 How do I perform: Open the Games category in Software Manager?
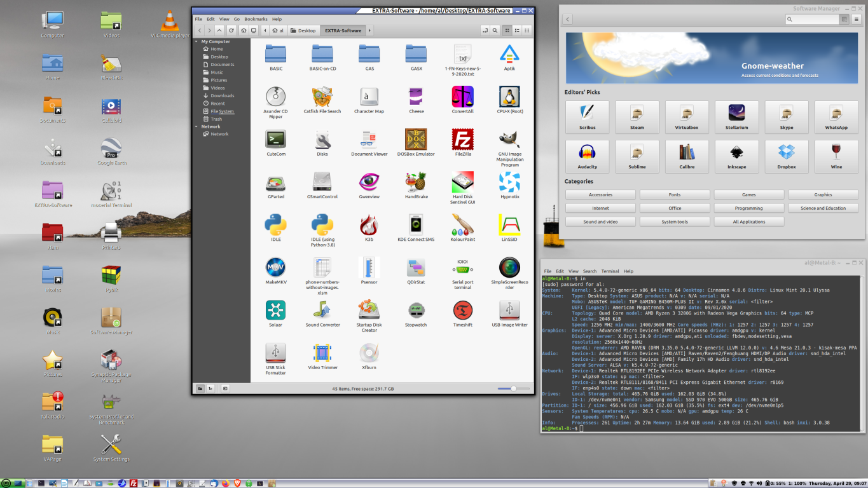pos(749,194)
